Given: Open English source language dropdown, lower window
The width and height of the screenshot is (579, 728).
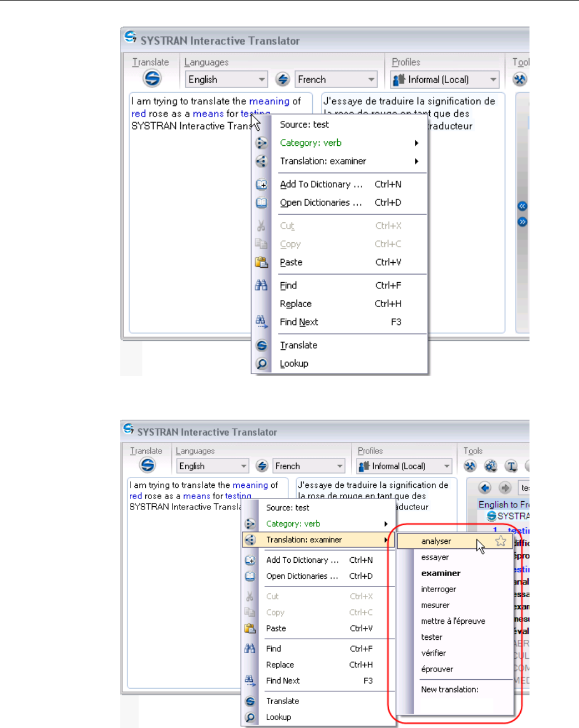Looking at the screenshot, I should (212, 466).
